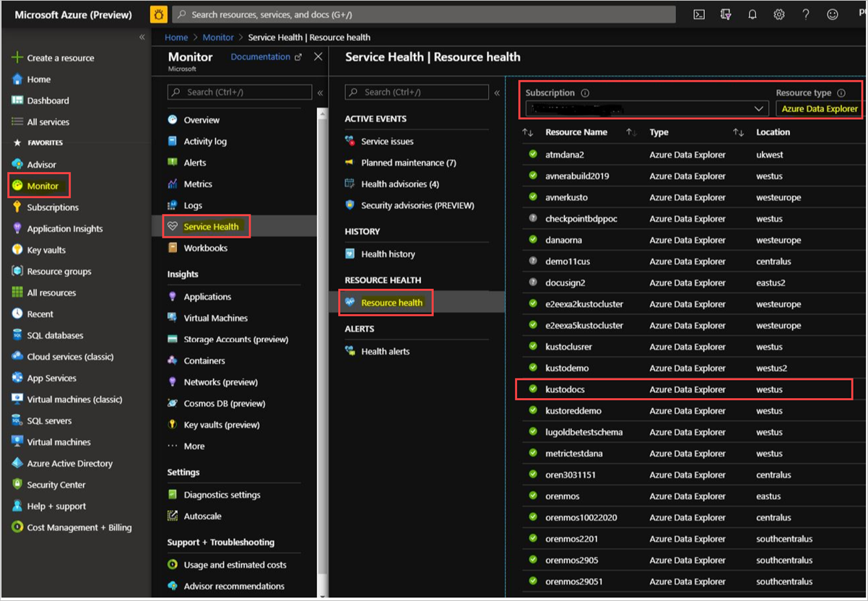Click the SQL databases icon in sidebar

[x=17, y=335]
